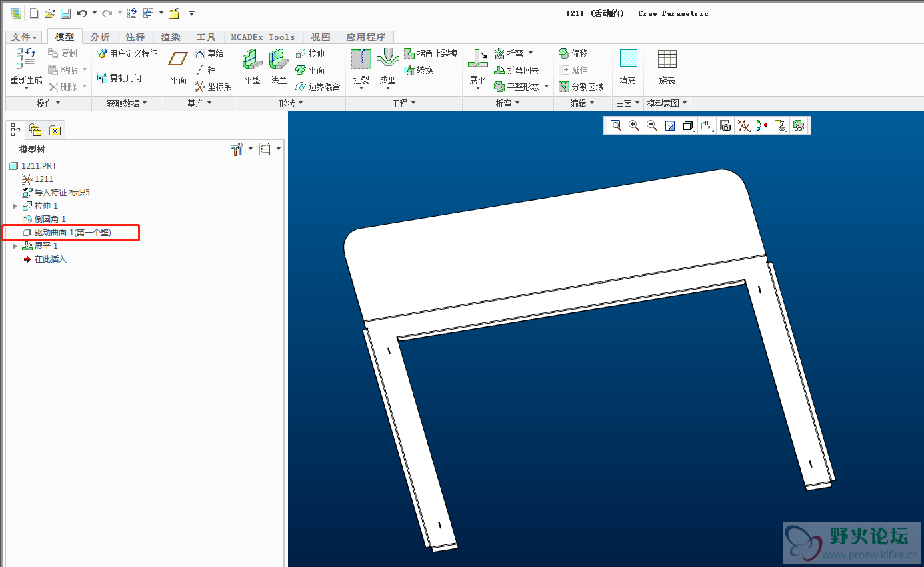Expand the 展平 1 tree node
Viewport: 924px width, 567px height.
(15, 246)
